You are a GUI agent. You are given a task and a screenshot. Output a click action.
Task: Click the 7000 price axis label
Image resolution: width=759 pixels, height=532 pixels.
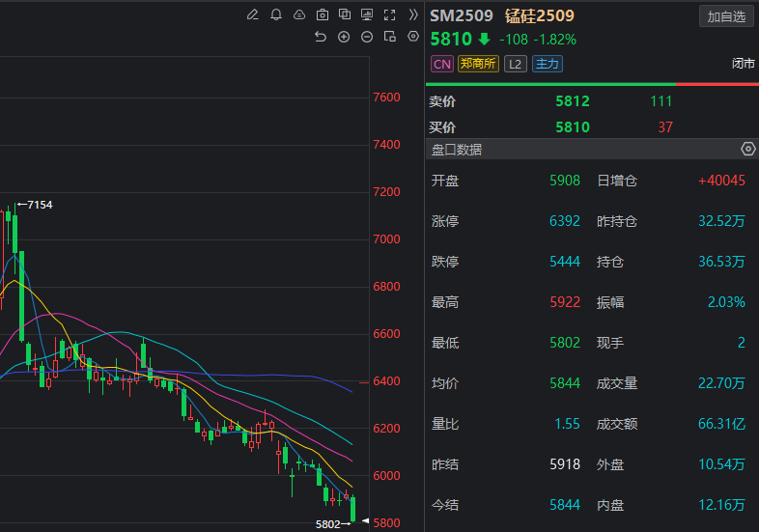tap(386, 239)
